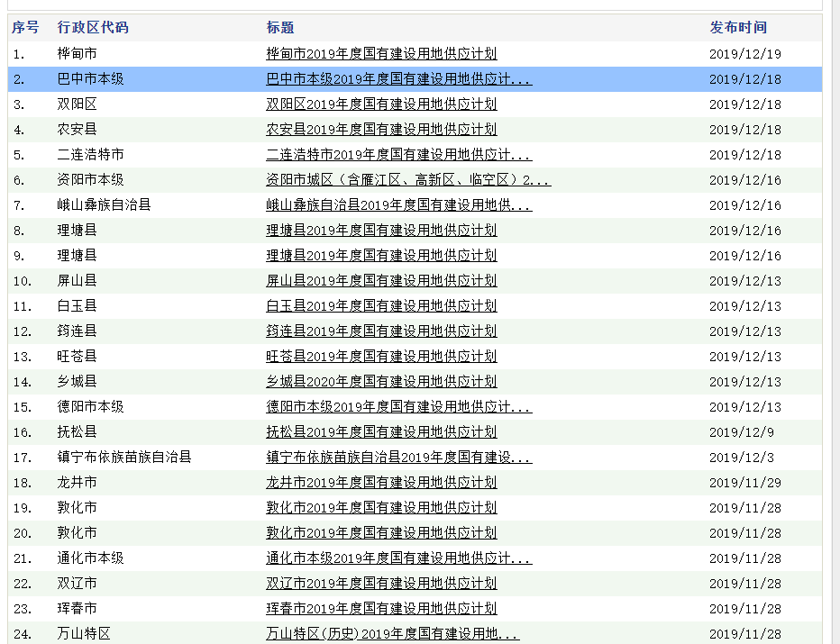Click row number 24.

tap(23, 634)
